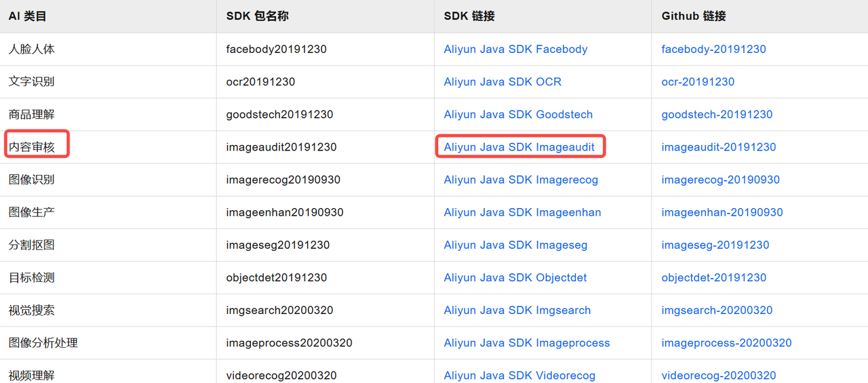Open Aliyun Java SDK Imageseg link
Screen dimensions: 868x383
[x=515, y=245]
